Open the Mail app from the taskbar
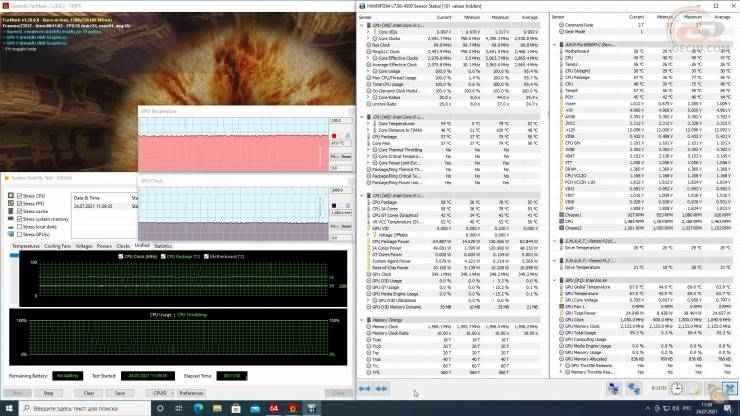Viewport: 740px width, 416px height. [x=255, y=408]
